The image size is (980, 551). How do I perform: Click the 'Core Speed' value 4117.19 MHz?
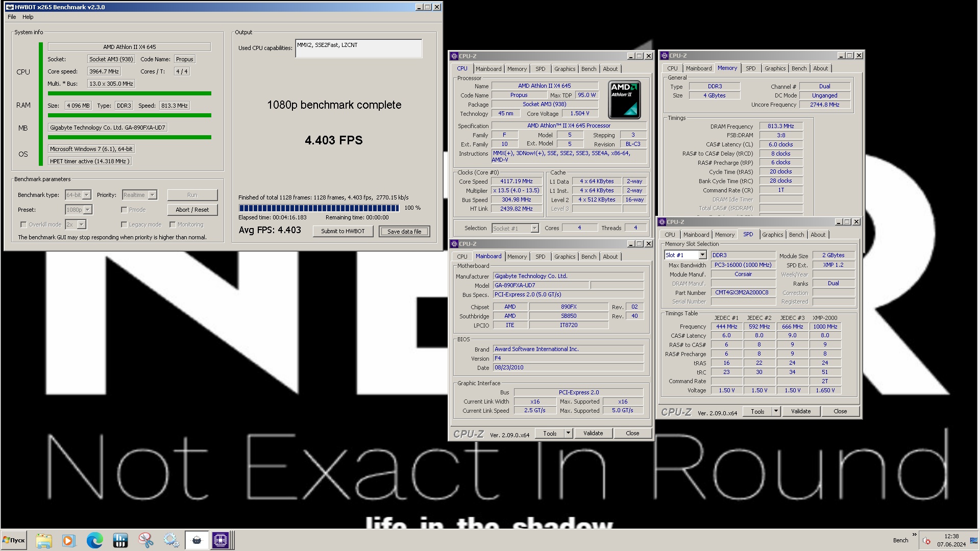tap(517, 182)
